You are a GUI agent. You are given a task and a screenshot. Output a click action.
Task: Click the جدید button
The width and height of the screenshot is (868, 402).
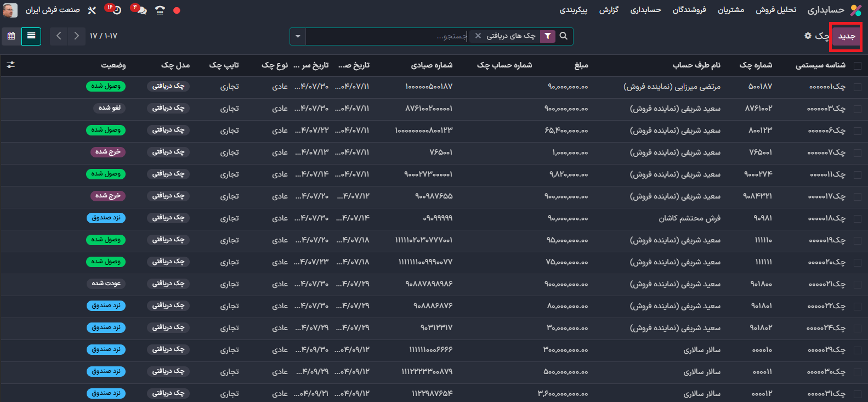pyautogui.click(x=846, y=36)
